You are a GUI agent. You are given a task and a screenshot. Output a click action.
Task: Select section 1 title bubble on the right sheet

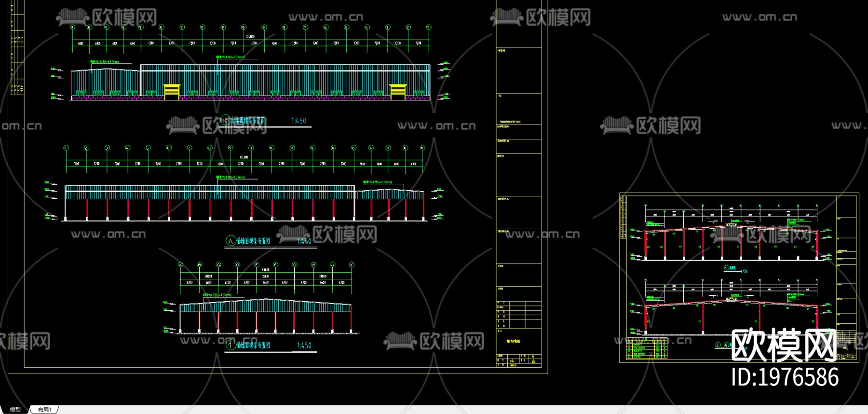tap(726, 268)
